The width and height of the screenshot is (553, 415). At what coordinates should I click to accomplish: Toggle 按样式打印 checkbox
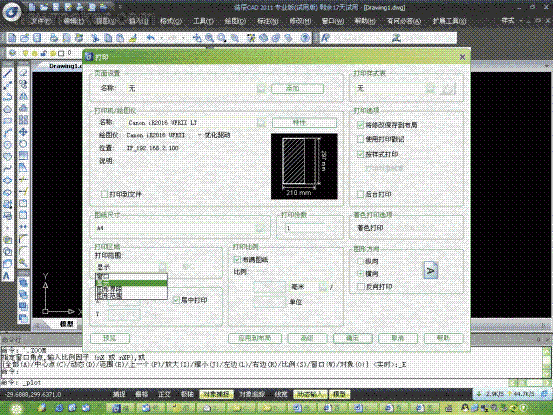[x=360, y=154]
